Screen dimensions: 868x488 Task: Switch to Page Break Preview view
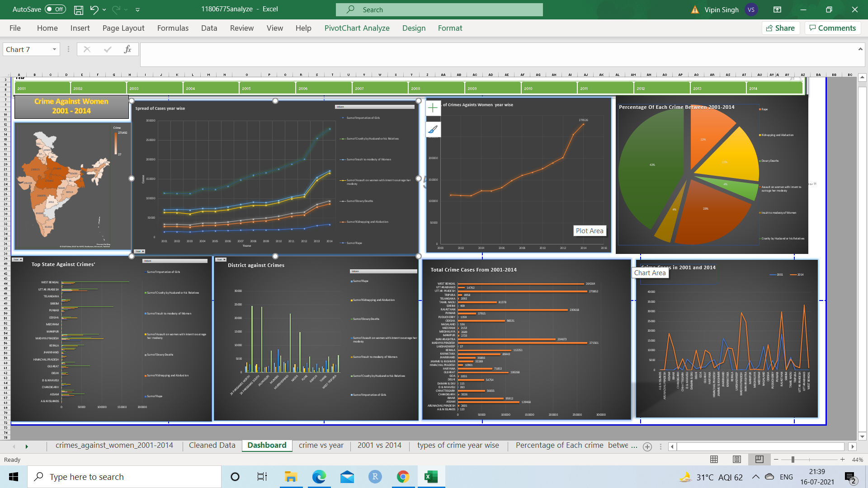pyautogui.click(x=759, y=460)
